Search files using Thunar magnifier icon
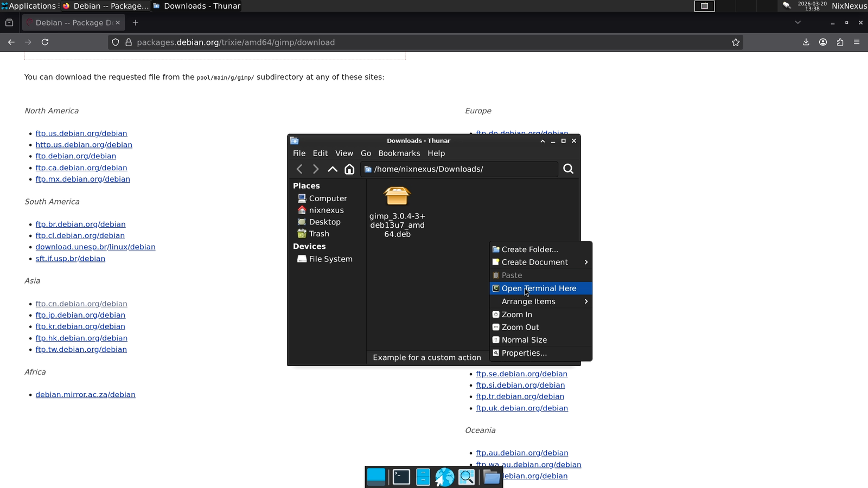The image size is (868, 488). coord(568,169)
